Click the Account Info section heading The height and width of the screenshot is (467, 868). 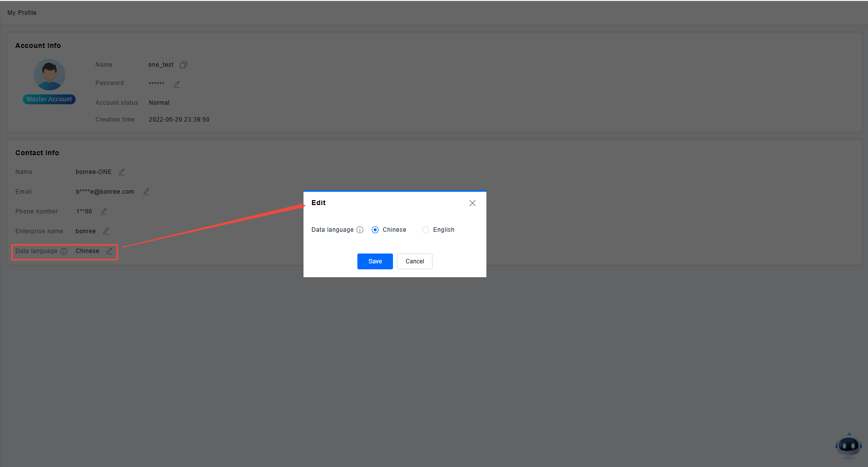tap(38, 45)
